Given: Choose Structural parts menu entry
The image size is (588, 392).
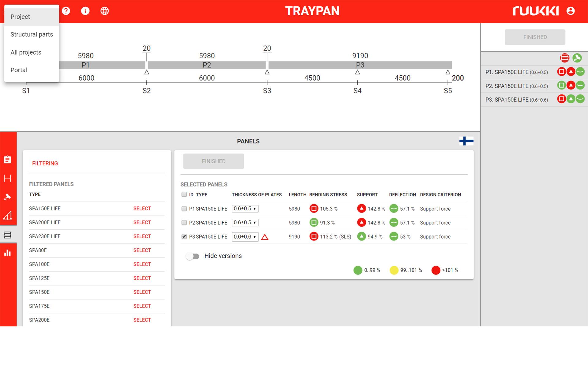Looking at the screenshot, I should point(32,34).
